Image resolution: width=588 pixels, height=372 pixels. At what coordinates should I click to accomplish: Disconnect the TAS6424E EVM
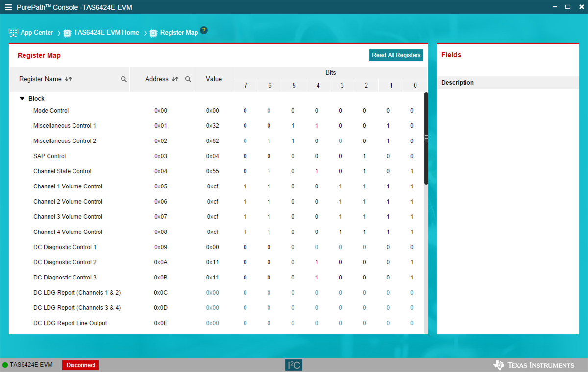pos(80,365)
